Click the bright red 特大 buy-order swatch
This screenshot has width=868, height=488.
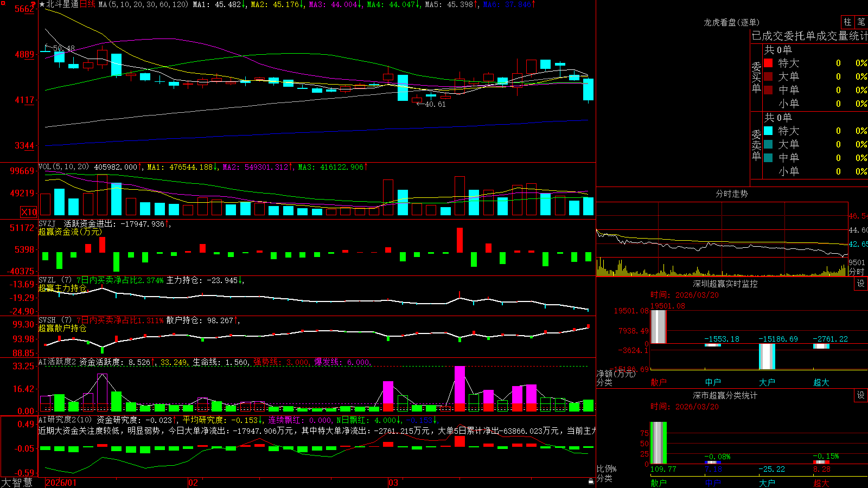tap(768, 63)
